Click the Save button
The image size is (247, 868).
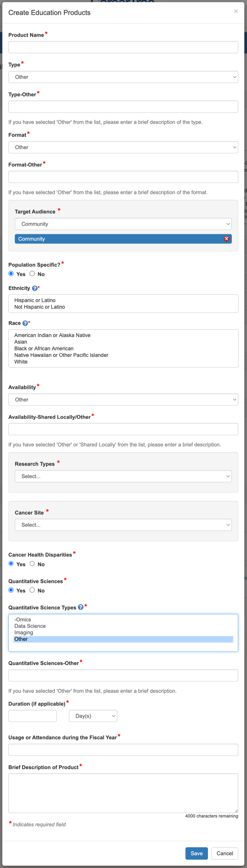click(196, 853)
